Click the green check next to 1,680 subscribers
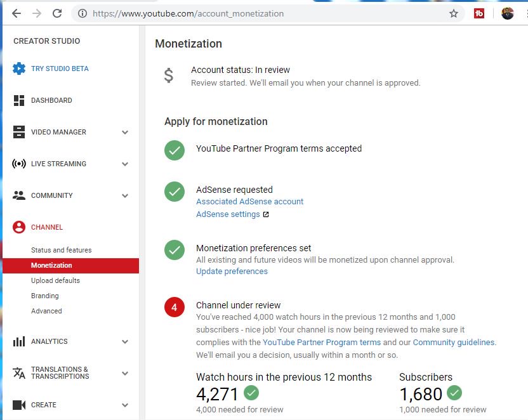 click(x=454, y=393)
